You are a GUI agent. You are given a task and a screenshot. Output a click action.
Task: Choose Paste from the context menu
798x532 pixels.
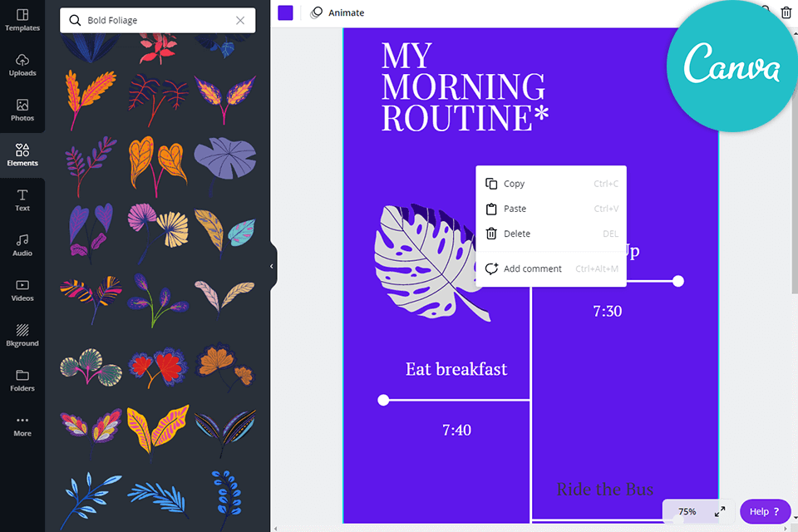551,209
